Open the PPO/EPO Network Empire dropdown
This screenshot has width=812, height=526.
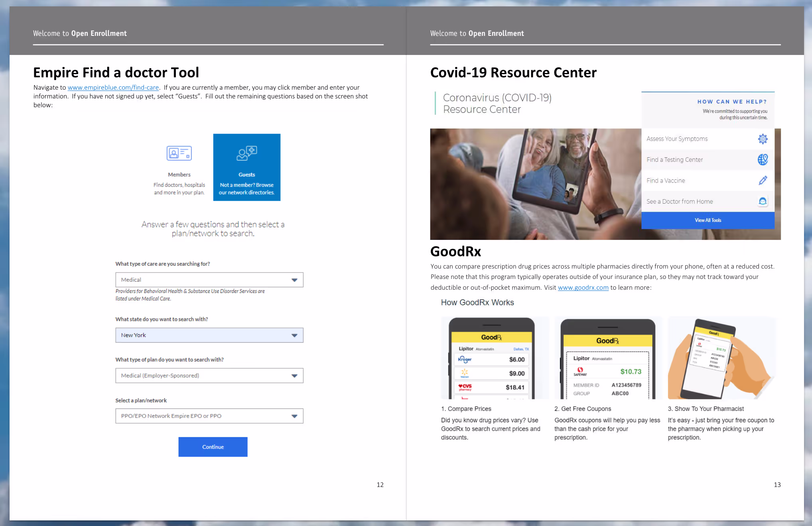pyautogui.click(x=209, y=416)
